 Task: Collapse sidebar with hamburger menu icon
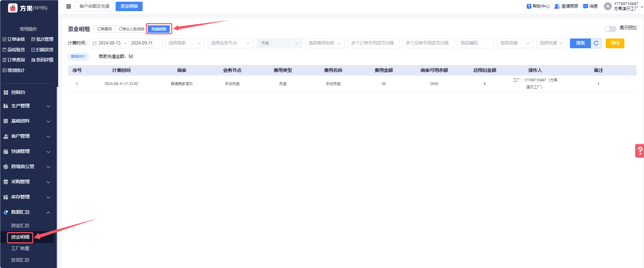click(x=69, y=6)
